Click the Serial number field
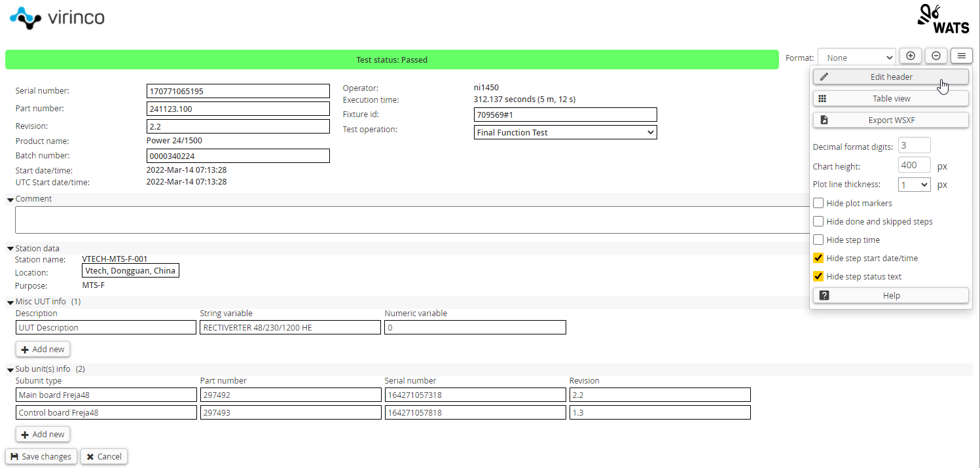 coord(238,91)
